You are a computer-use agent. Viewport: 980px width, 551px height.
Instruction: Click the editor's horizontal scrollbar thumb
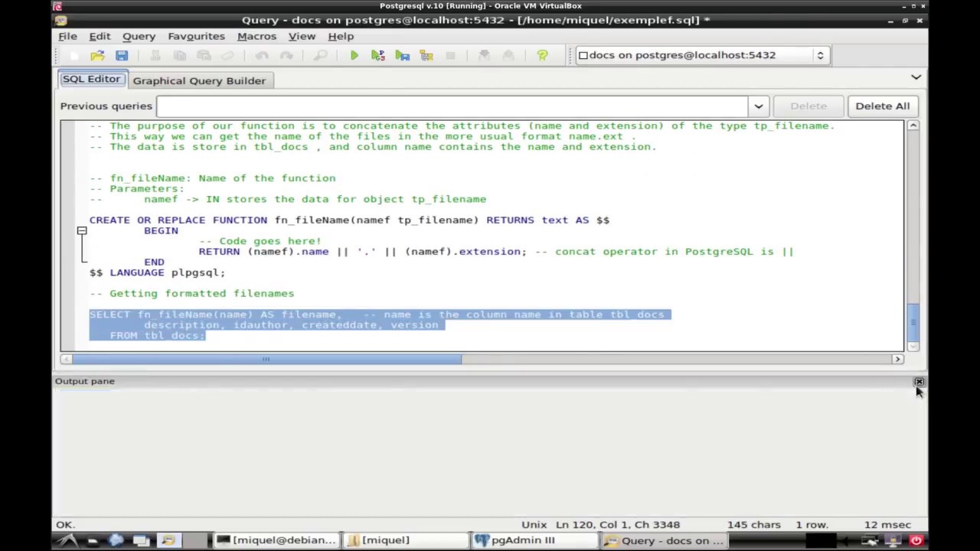[x=266, y=359]
